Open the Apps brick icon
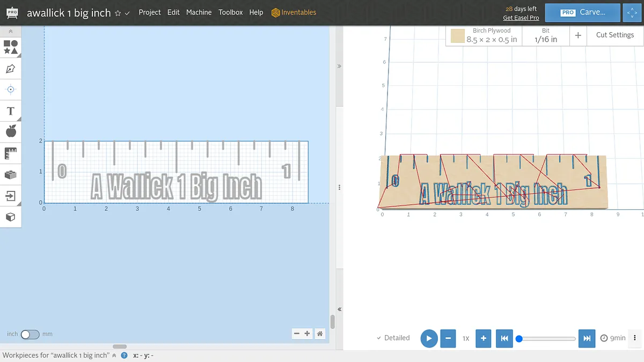Image resolution: width=644 pixels, height=362 pixels. coord(11,174)
